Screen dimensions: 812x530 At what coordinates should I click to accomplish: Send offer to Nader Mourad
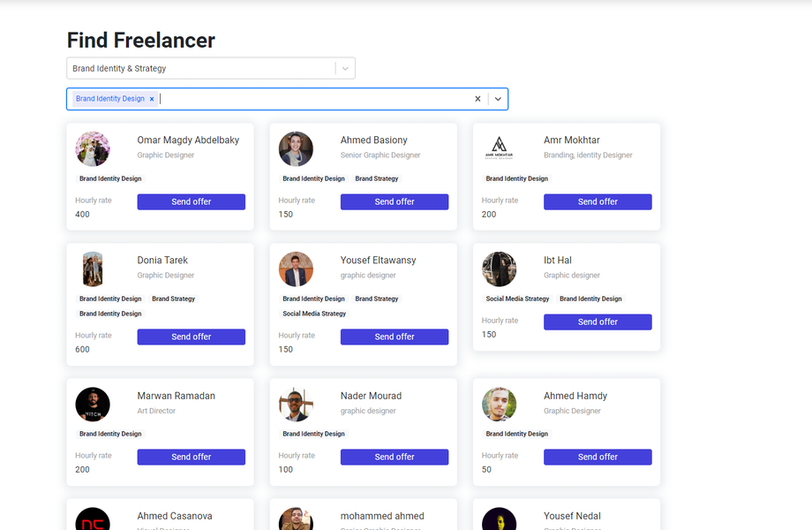pos(395,457)
